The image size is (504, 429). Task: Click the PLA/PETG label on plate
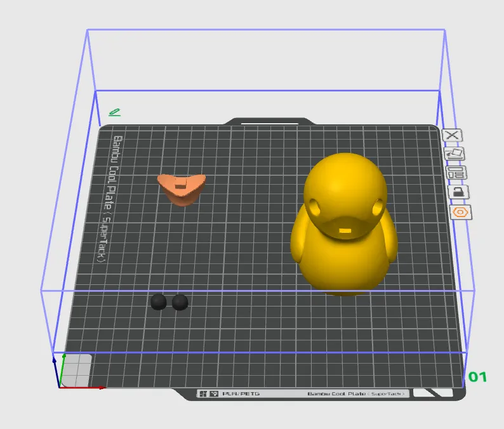coord(241,393)
